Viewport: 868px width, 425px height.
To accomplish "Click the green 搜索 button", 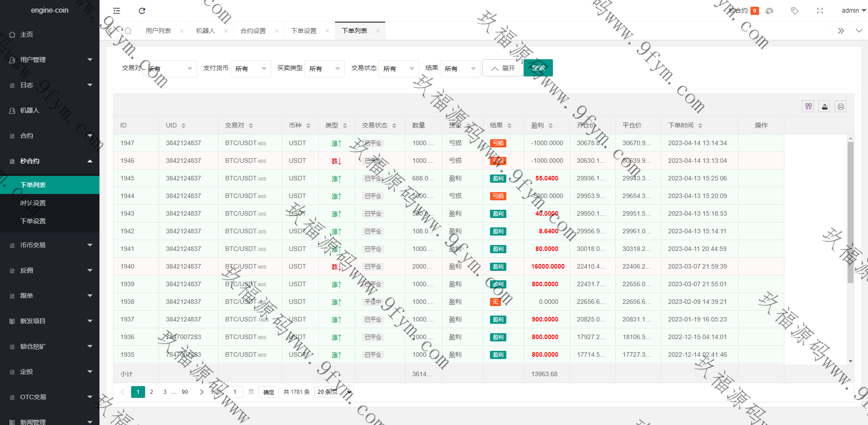I will point(538,68).
